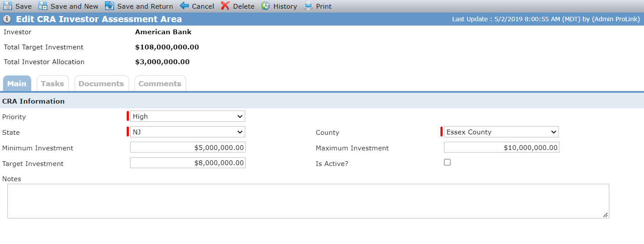Toggle the Is Active checkbox
Viewport: 644px width, 244px height.
click(447, 162)
